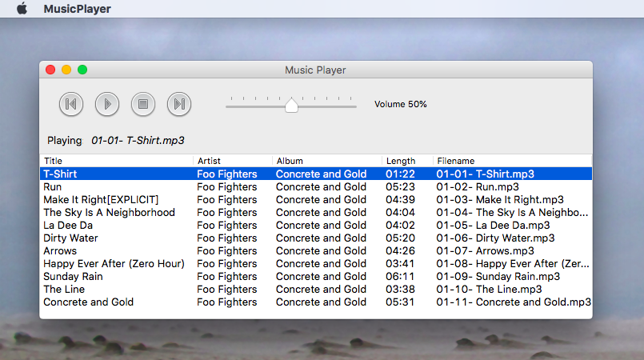Click length 06:11 cell
The height and width of the screenshot is (360, 644).
pyautogui.click(x=401, y=276)
